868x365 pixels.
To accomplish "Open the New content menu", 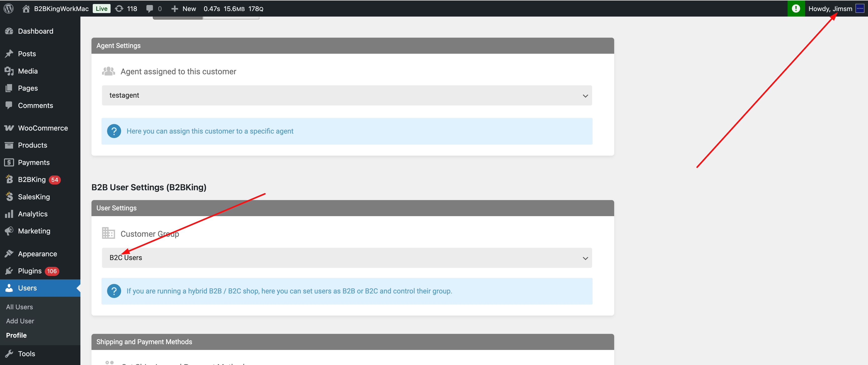I will 189,9.
